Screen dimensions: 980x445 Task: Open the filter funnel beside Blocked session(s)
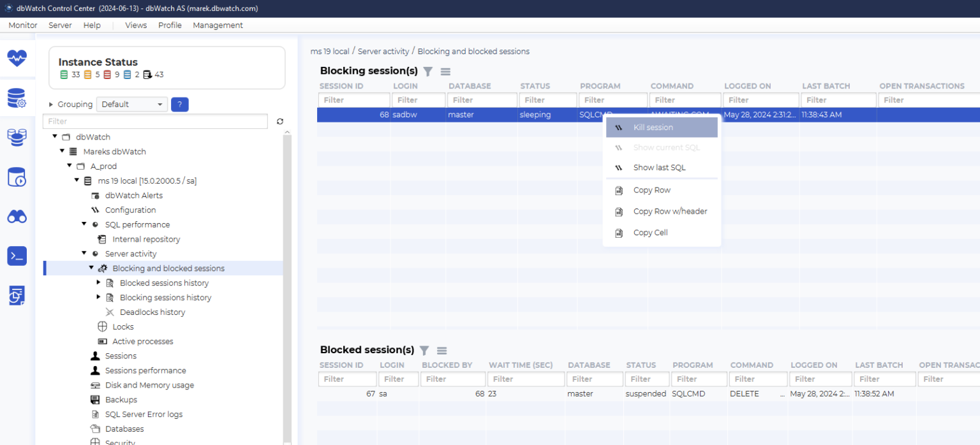coord(424,350)
